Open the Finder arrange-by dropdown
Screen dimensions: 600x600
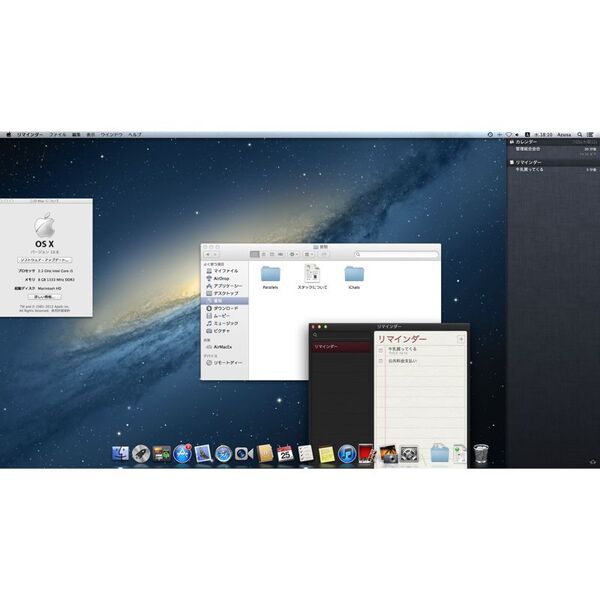pyautogui.click(x=309, y=254)
